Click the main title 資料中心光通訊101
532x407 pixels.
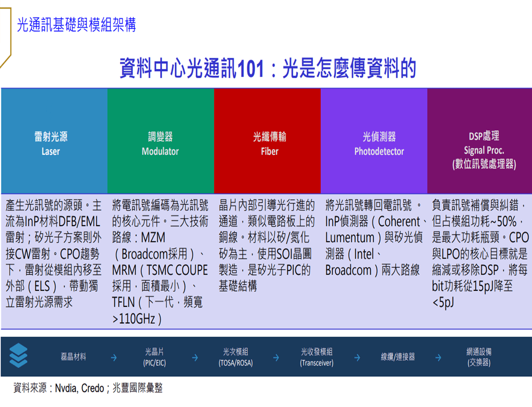[192, 68]
